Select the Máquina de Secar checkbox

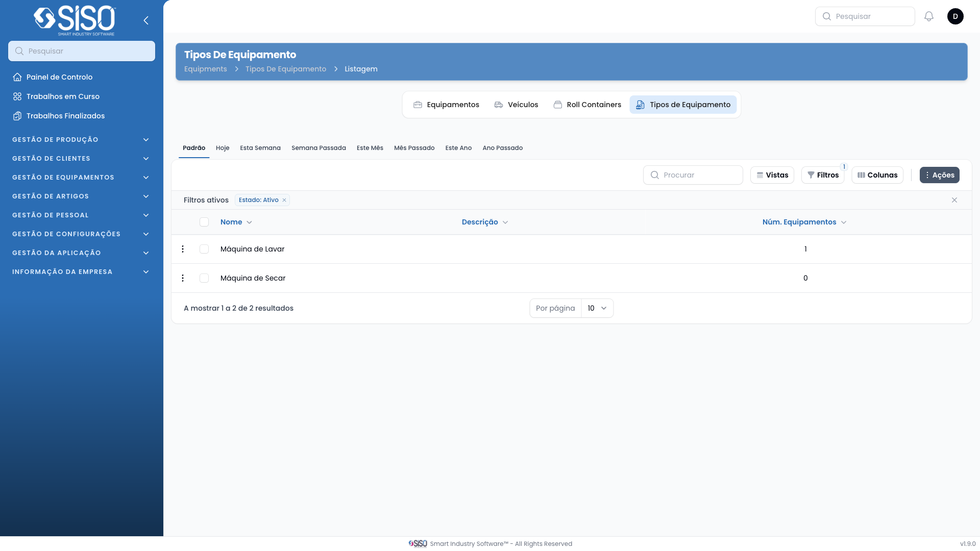pos(204,278)
